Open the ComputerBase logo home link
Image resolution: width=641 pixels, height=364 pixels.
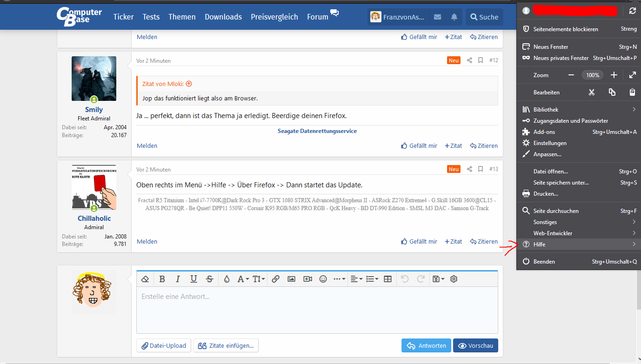79,16
